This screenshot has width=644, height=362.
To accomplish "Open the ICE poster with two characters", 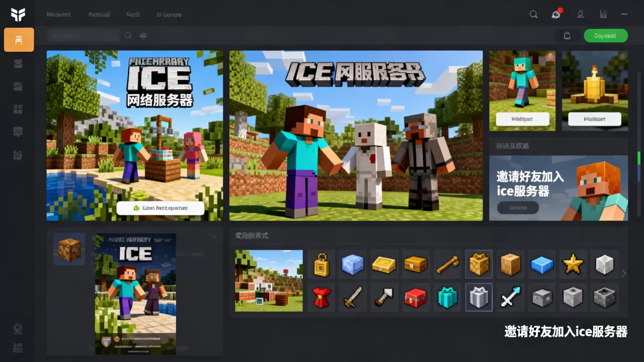I will (135, 294).
